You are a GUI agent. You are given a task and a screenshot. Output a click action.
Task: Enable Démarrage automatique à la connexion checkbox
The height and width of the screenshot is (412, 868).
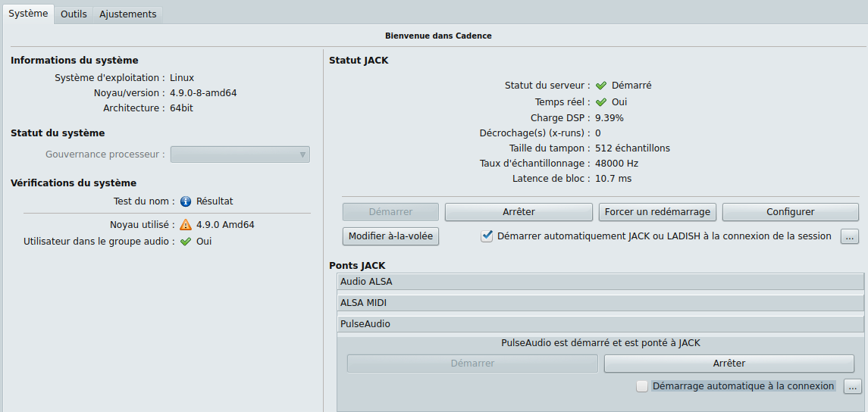642,386
